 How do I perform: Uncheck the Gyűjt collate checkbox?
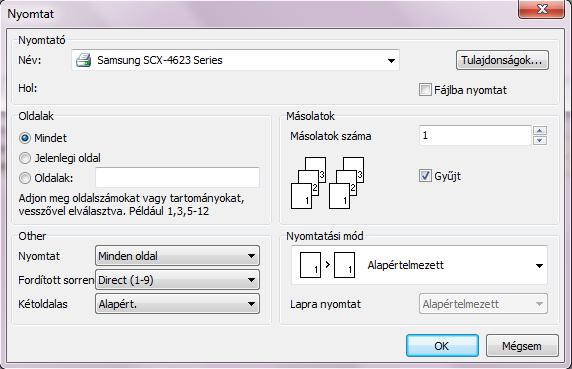click(x=425, y=176)
